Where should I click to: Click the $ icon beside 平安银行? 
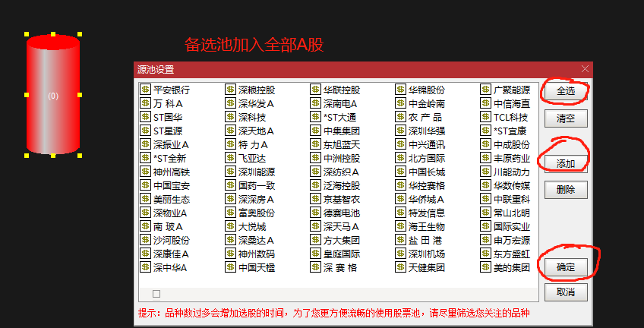(145, 90)
